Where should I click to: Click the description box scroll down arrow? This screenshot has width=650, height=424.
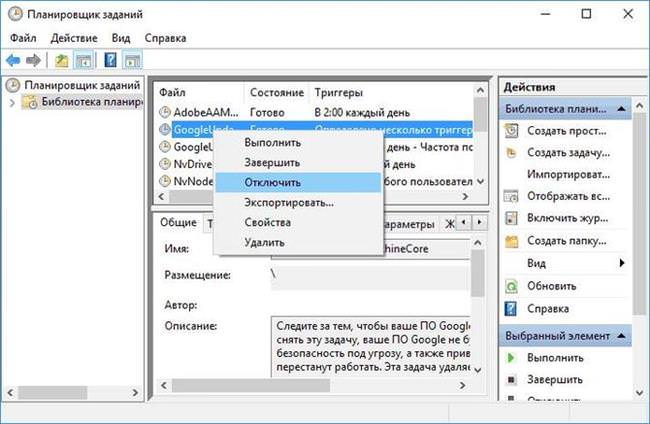tap(477, 369)
